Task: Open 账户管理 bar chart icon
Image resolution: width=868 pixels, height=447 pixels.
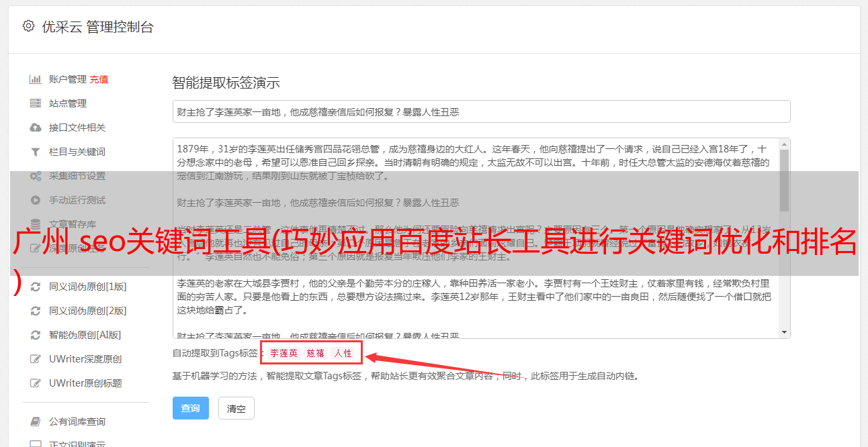Action: click(36, 79)
